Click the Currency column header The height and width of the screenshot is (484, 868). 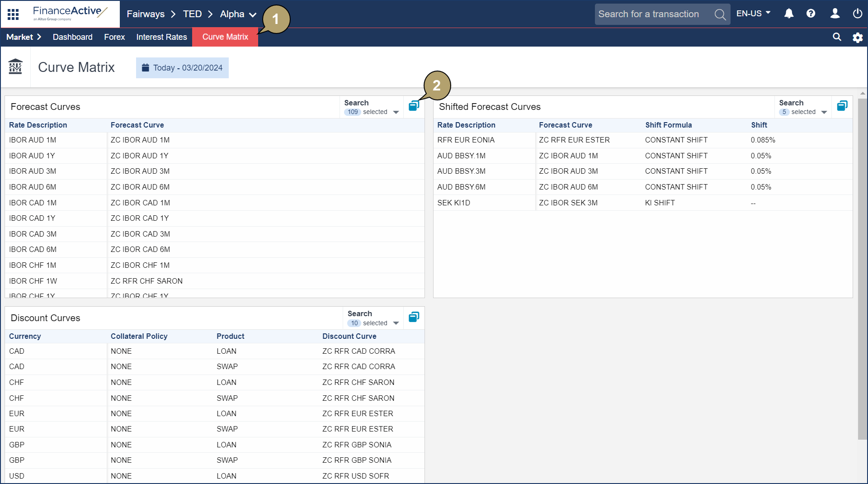[25, 336]
